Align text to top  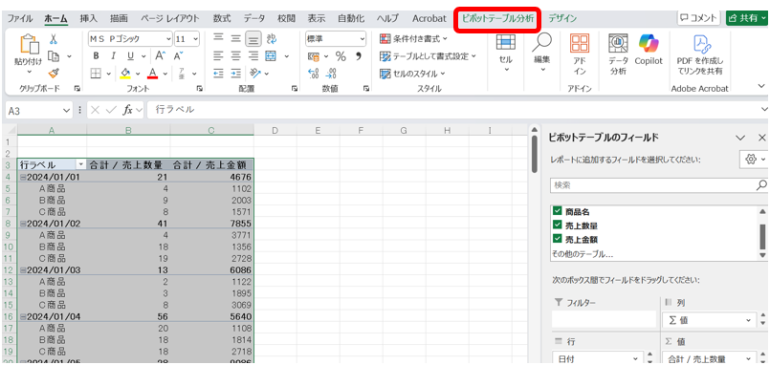coord(218,38)
